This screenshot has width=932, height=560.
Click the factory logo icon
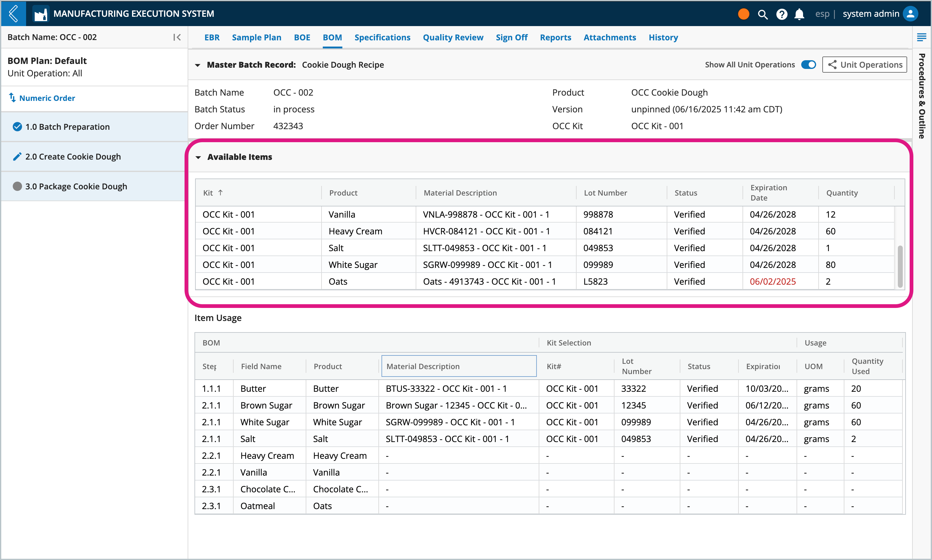point(41,14)
